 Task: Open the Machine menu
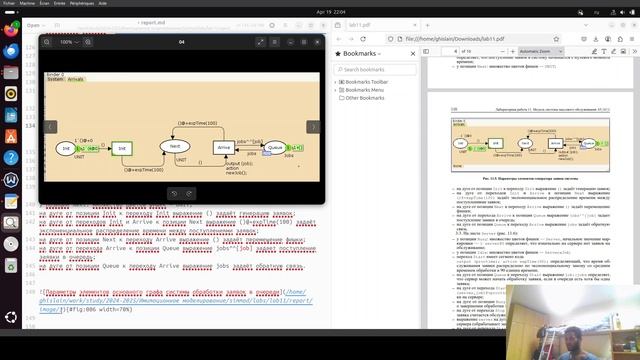pyautogui.click(x=27, y=3)
